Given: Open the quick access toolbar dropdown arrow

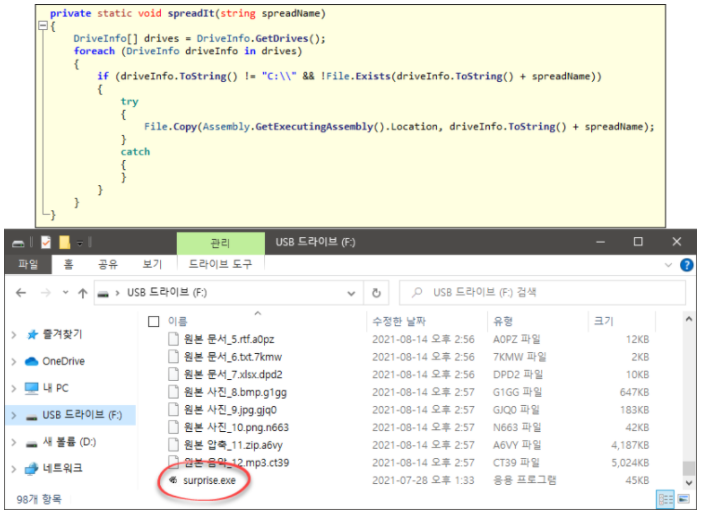Looking at the screenshot, I should (80, 243).
